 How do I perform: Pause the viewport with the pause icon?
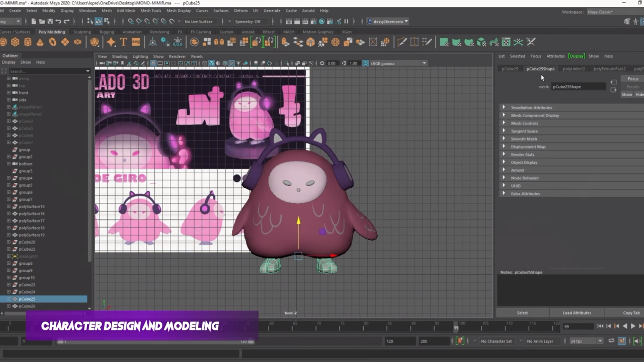346,21
